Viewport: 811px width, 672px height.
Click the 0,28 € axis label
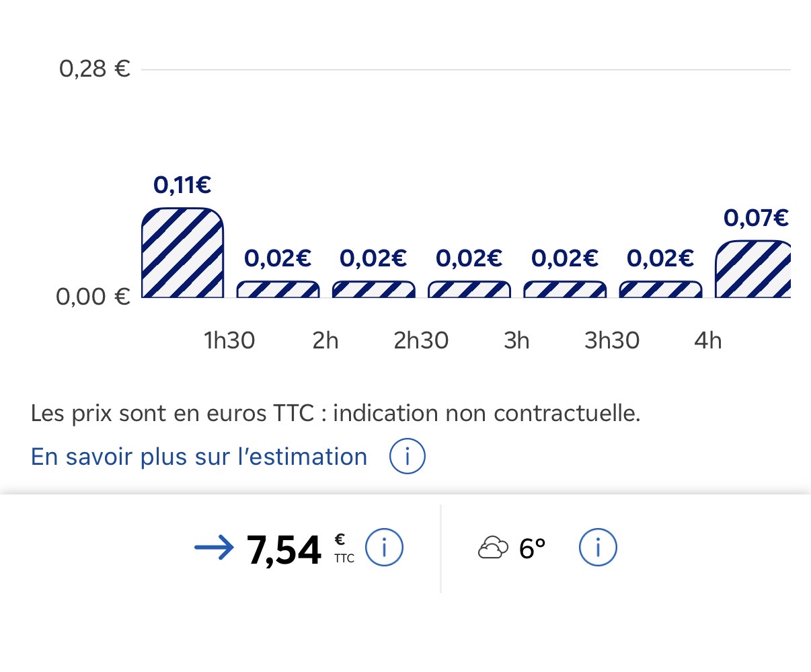click(94, 69)
